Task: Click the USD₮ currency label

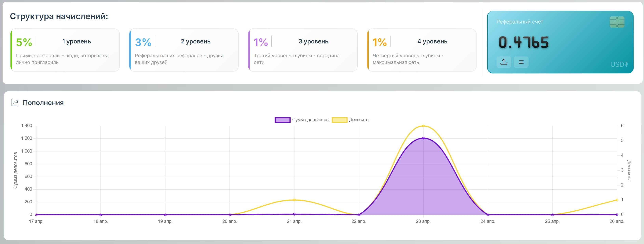Action: coord(619,65)
